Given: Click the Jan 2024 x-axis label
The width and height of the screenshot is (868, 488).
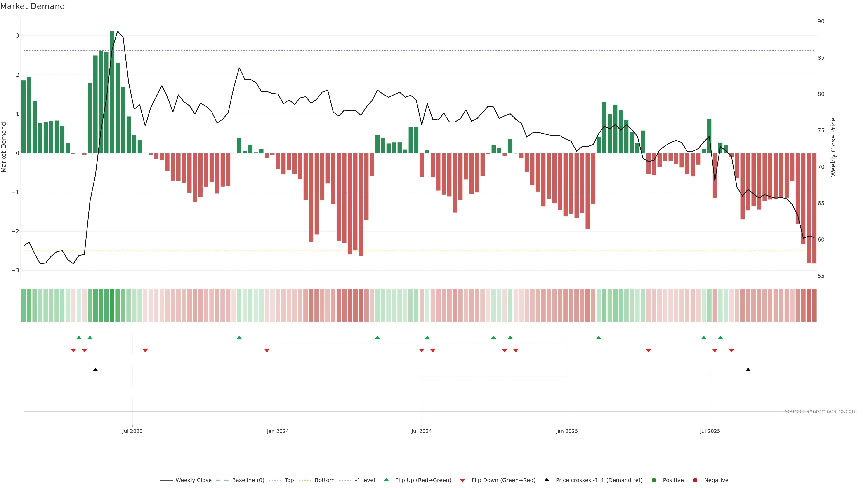Looking at the screenshot, I should [x=278, y=431].
